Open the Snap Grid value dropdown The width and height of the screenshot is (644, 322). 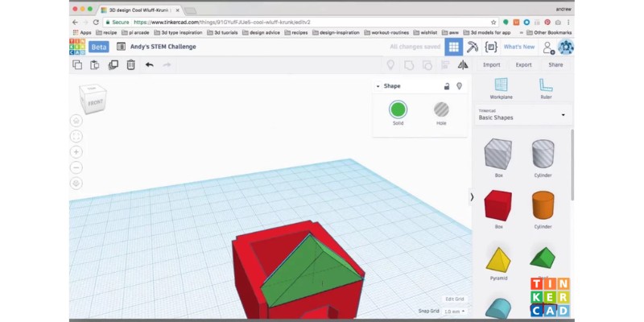pyautogui.click(x=454, y=312)
